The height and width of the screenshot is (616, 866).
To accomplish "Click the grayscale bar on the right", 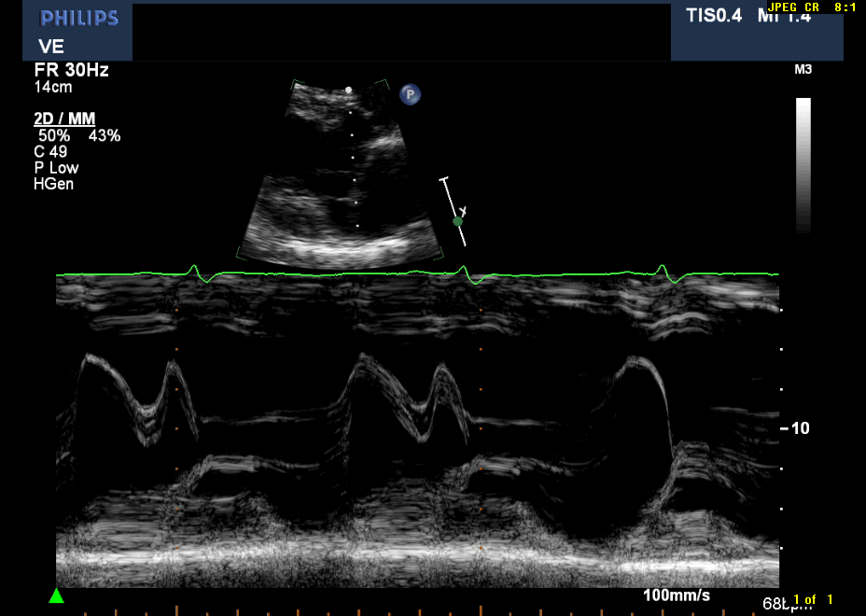I will (803, 163).
